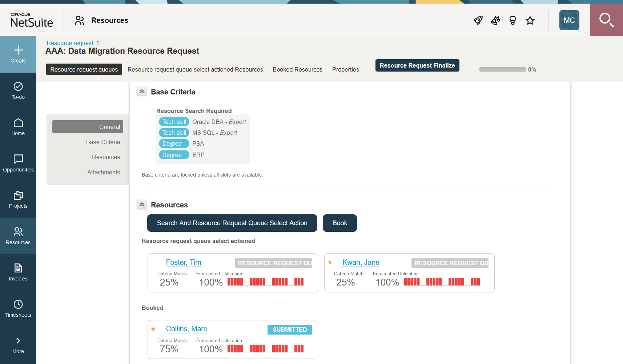Go to Home via the sidebar icon
The width and height of the screenshot is (623, 364).
click(18, 126)
